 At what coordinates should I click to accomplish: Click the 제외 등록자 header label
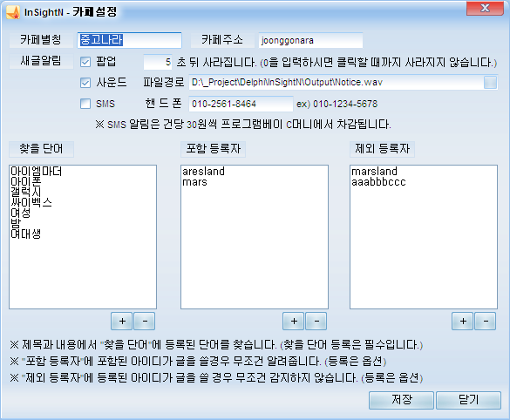coord(382,149)
